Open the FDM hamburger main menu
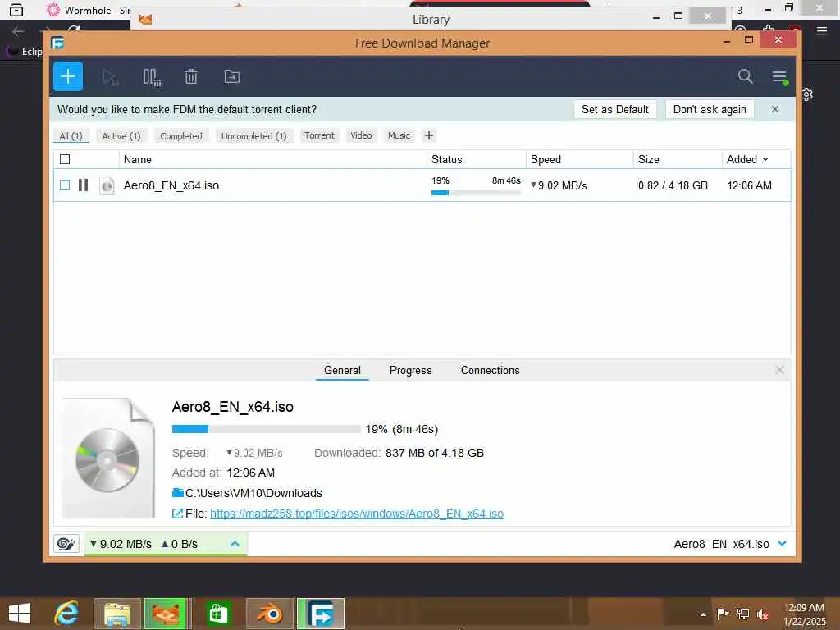 779,77
